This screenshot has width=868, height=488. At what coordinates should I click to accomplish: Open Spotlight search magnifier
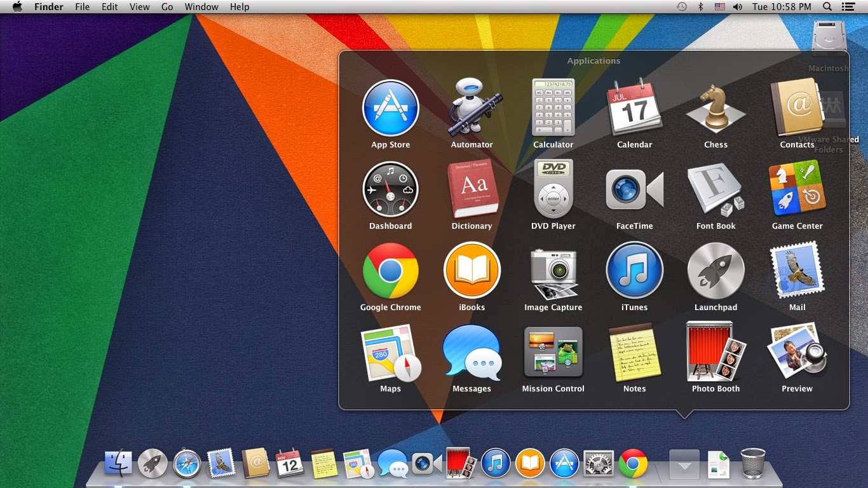[827, 7]
